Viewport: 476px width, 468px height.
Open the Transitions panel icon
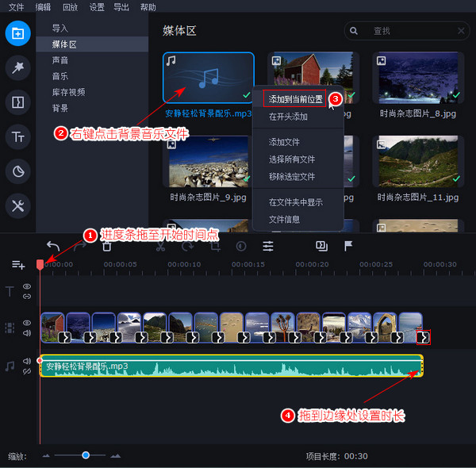pos(18,102)
